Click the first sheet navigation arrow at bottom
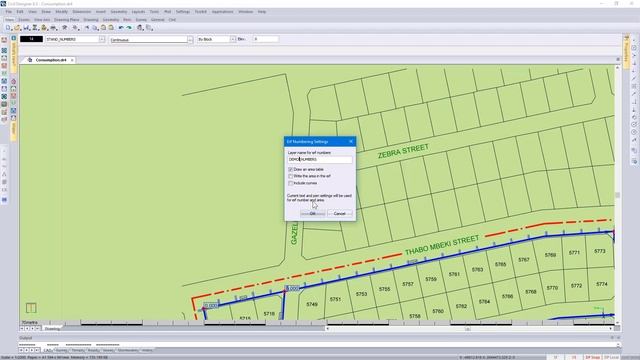Screen dimensions: 640x360 [x=22, y=328]
